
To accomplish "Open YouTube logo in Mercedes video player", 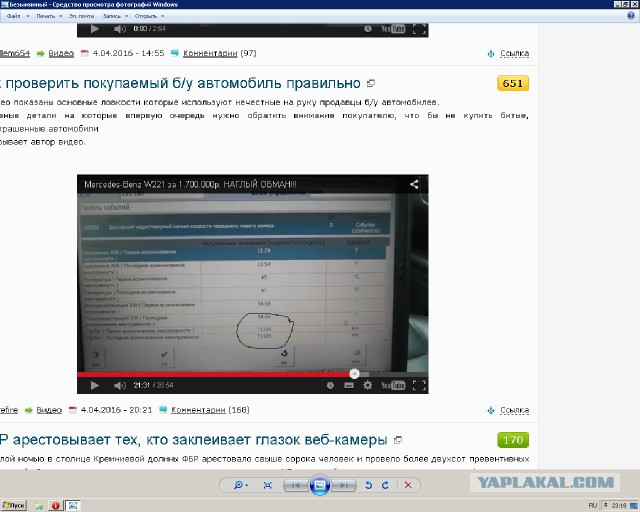I will [393, 385].
